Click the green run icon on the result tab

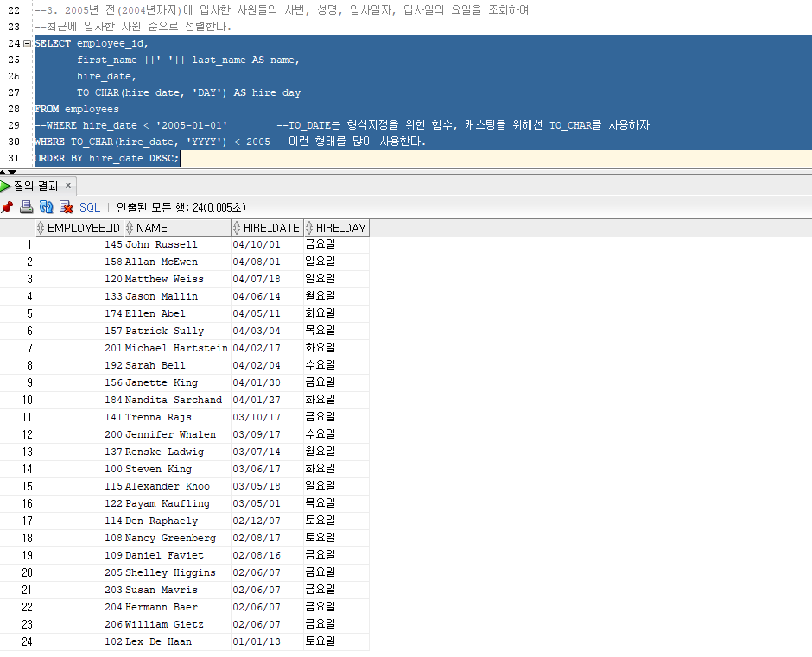[6, 186]
